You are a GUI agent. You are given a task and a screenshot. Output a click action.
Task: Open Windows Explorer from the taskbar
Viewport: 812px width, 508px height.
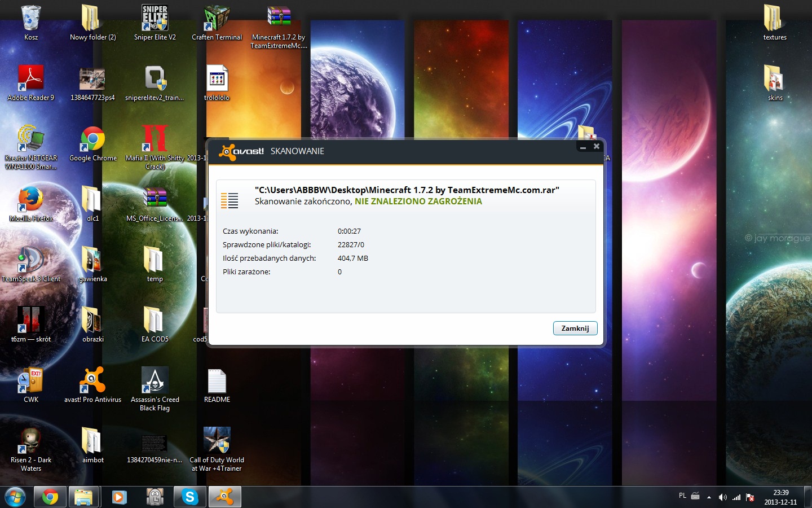[x=83, y=497]
